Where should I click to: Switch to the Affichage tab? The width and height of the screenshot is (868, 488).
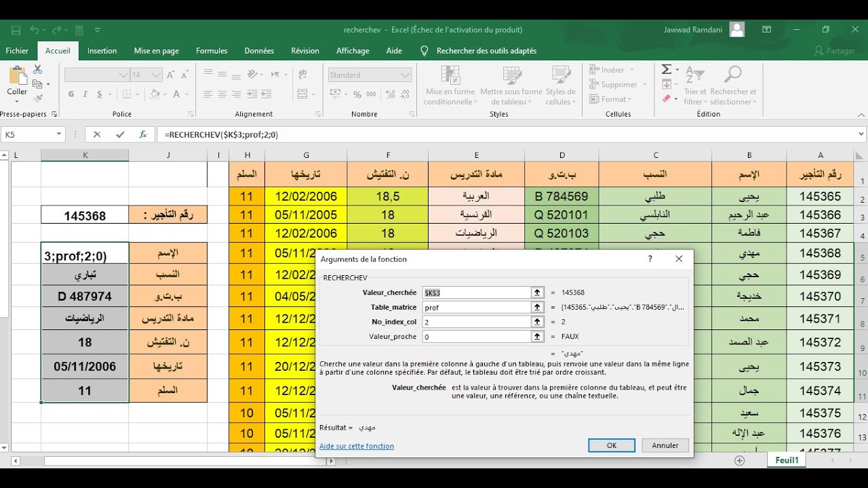pyautogui.click(x=353, y=51)
